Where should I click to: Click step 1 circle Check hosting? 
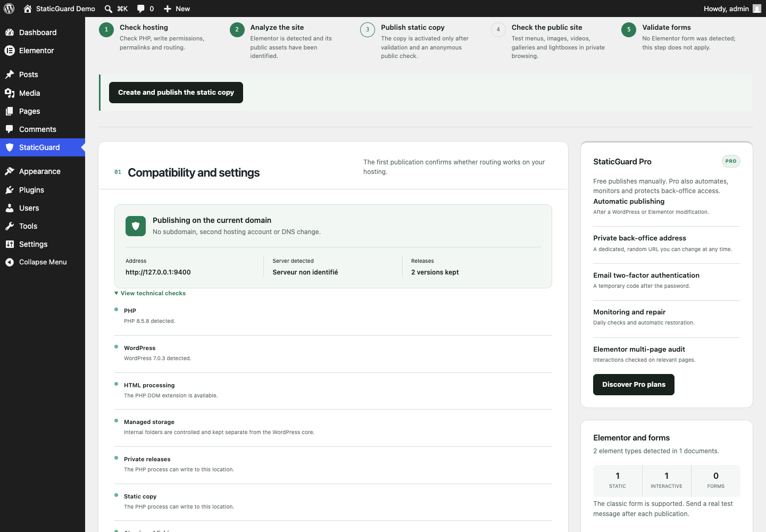click(106, 30)
